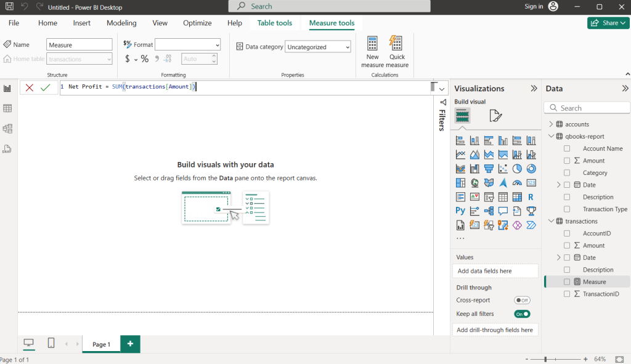The image size is (631, 364).
Task: Expand the transactions Date hierarchy
Action: 558,257
